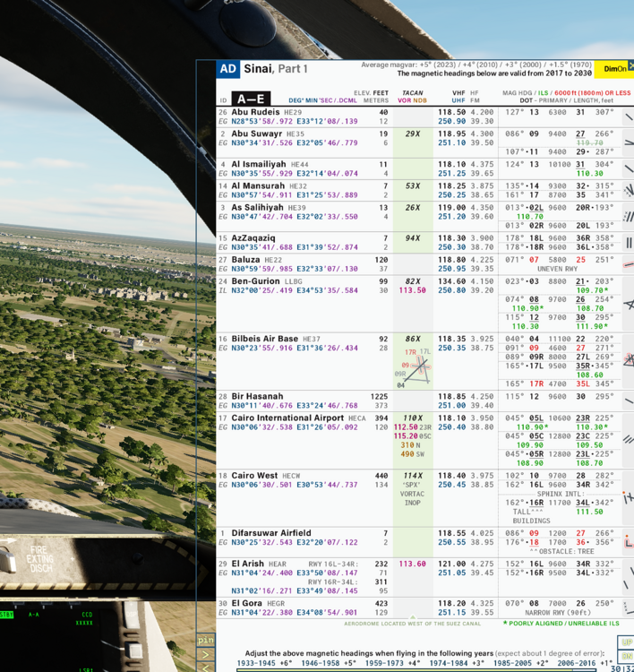
Task: Select the A—E section tab
Action: pos(250,99)
